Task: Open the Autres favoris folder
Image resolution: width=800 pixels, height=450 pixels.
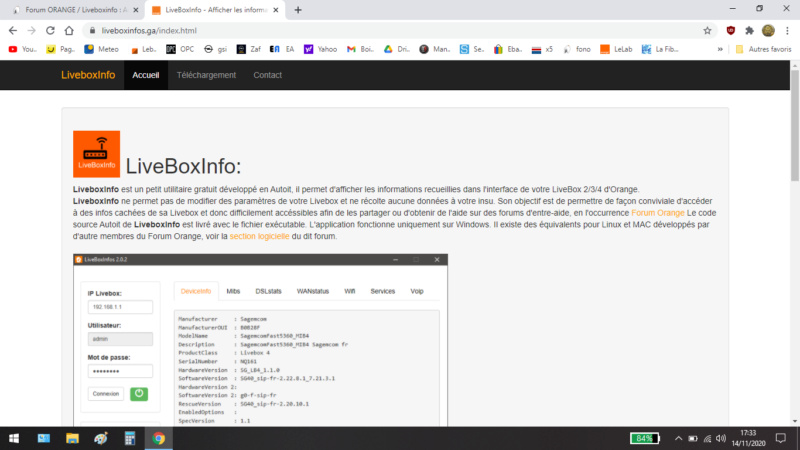Action: coord(763,49)
